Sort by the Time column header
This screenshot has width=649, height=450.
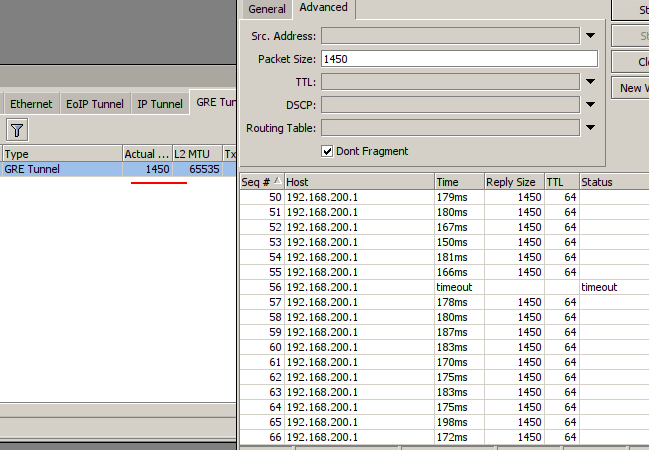coord(459,182)
